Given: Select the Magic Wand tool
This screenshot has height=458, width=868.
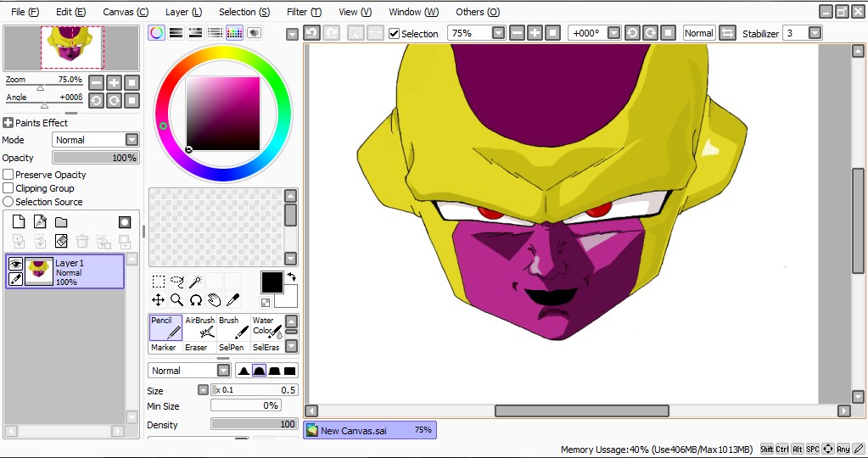Looking at the screenshot, I should coord(195,282).
